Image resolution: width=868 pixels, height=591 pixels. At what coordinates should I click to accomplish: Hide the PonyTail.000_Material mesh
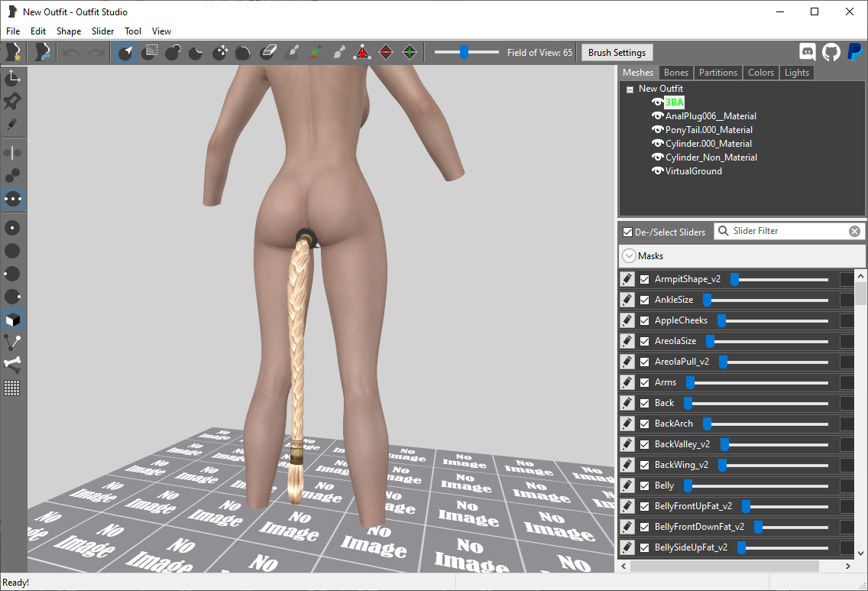657,130
